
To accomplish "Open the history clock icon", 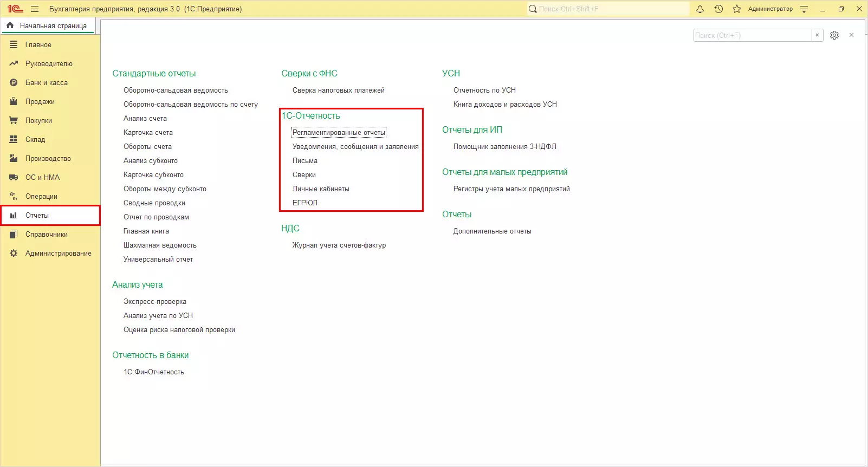I will tap(718, 9).
